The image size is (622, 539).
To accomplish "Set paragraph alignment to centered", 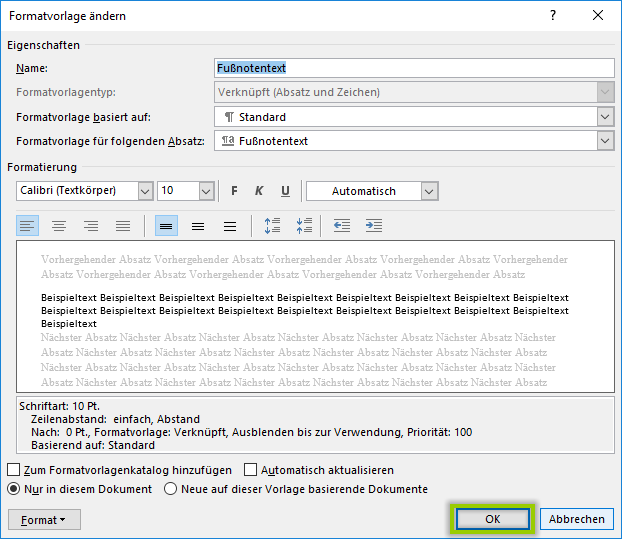I will click(x=59, y=227).
